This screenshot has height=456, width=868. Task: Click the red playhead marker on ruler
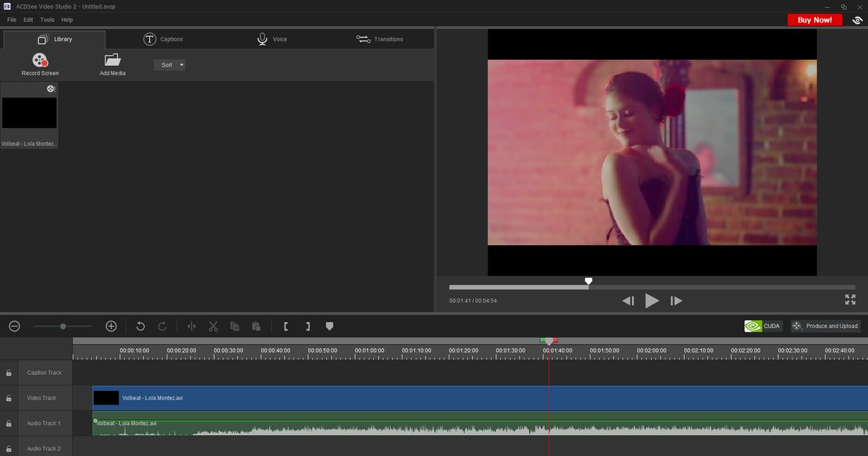pyautogui.click(x=549, y=341)
